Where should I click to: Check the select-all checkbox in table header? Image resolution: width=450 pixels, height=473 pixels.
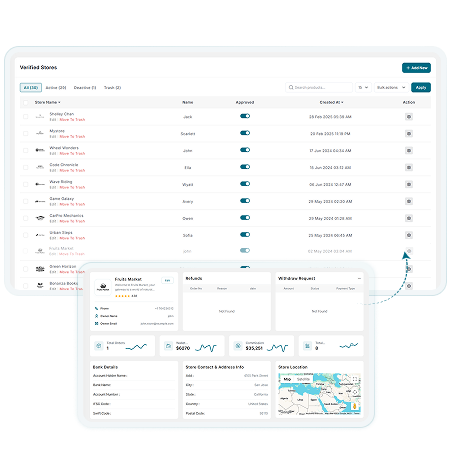pyautogui.click(x=26, y=102)
